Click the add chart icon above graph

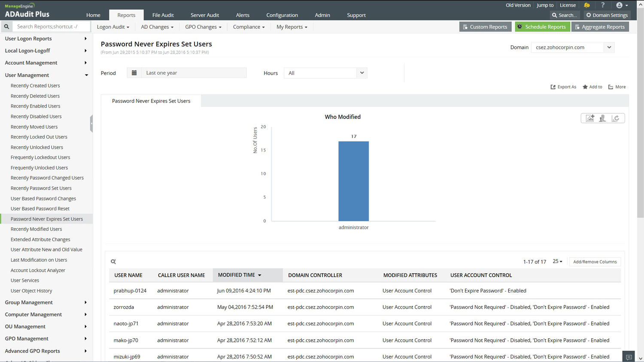click(x=590, y=118)
